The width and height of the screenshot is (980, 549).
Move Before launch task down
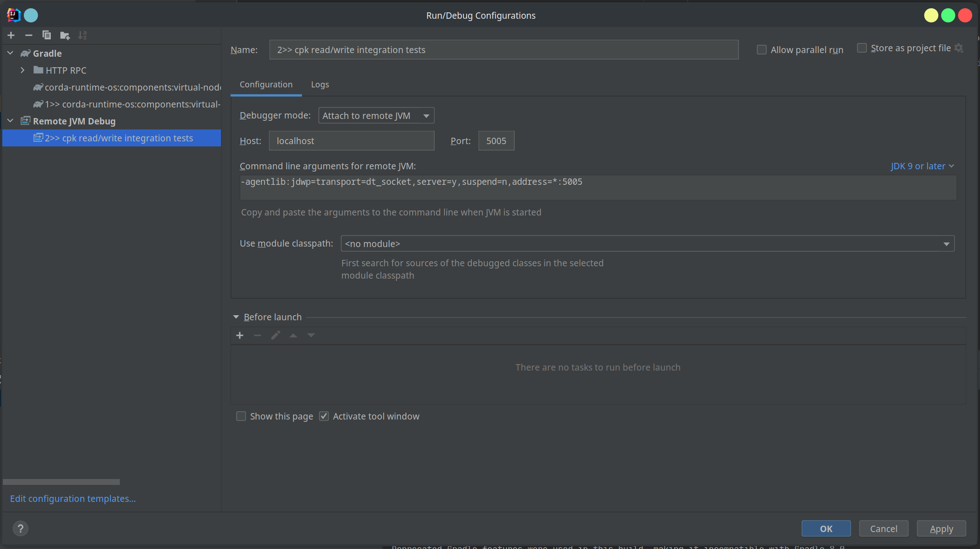[311, 335]
